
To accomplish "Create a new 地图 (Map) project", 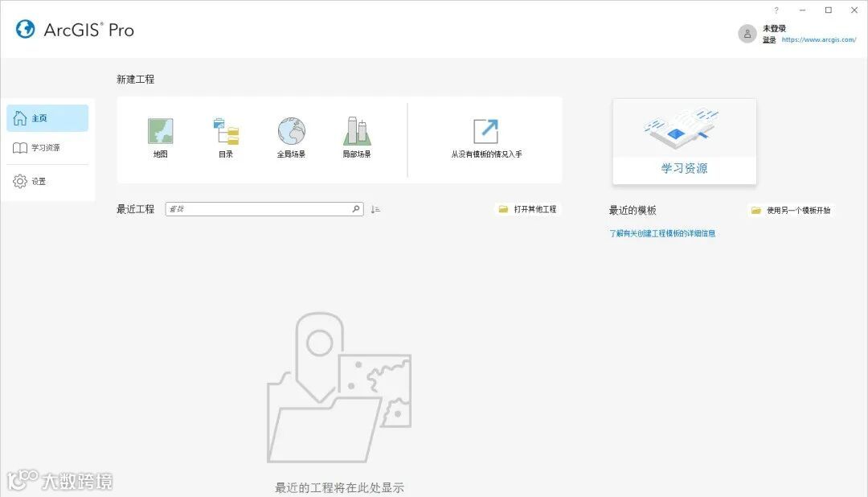I will pos(161,137).
